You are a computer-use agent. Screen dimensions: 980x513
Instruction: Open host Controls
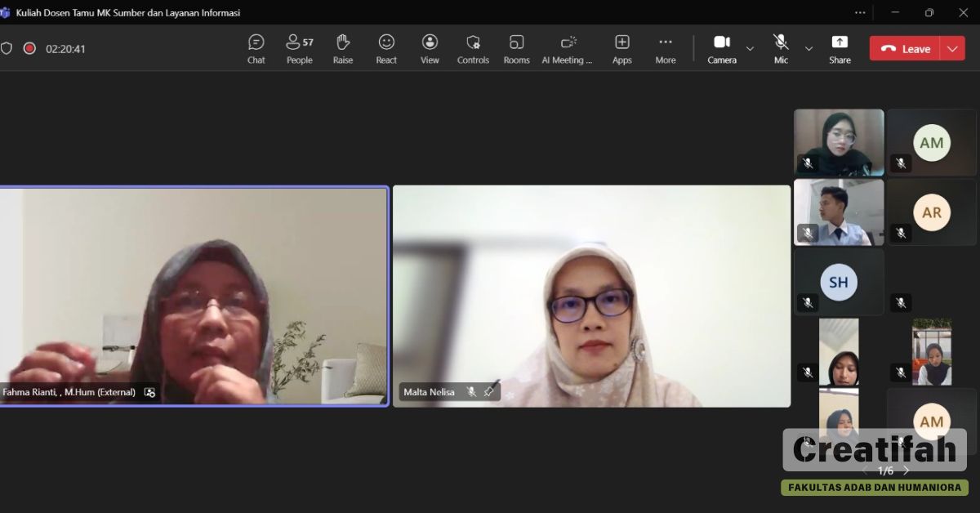tap(473, 48)
